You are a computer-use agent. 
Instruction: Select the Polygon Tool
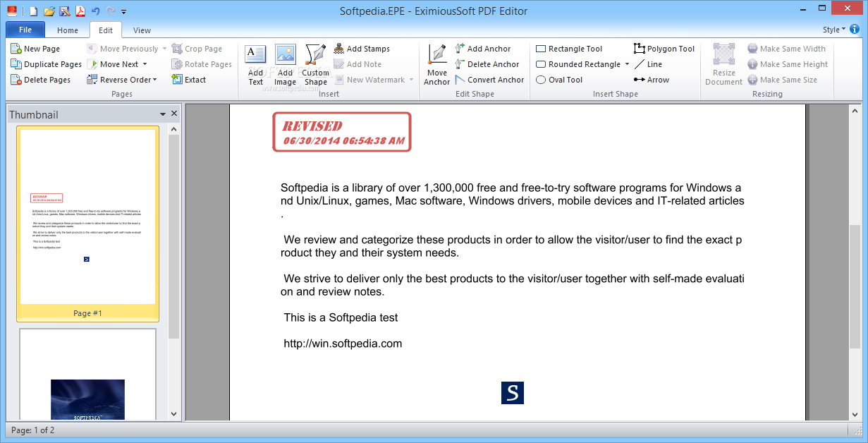coord(664,49)
